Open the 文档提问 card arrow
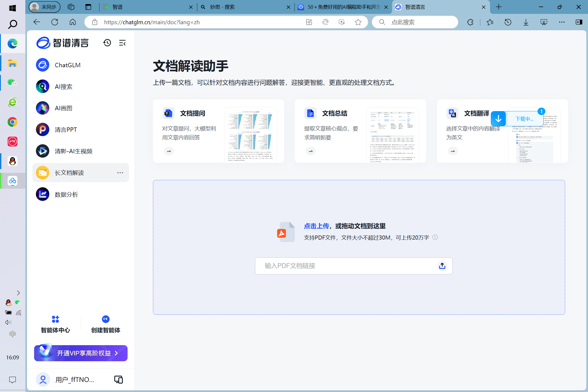Viewport: 588px width, 392px height. pos(169,151)
